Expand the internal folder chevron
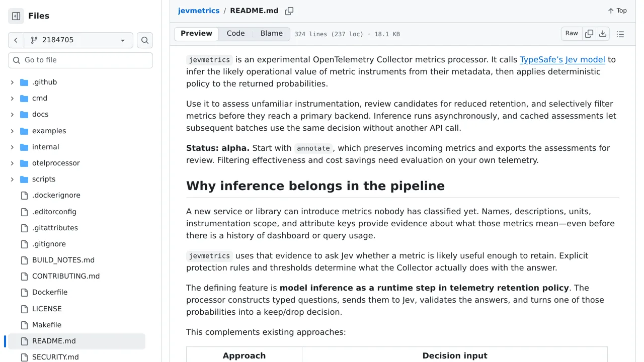 pos(12,147)
